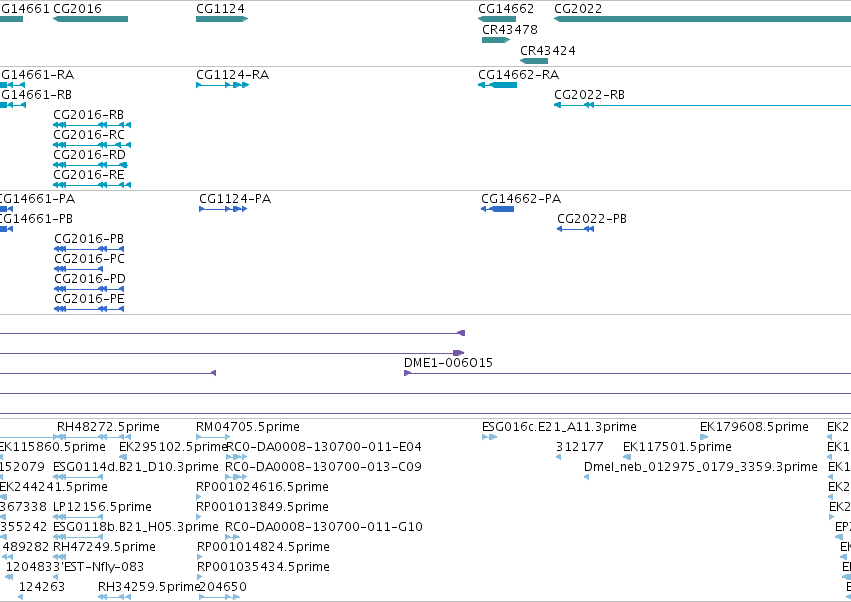Open EST EK244241.5prime
This screenshot has width=851, height=602.
click(54, 487)
